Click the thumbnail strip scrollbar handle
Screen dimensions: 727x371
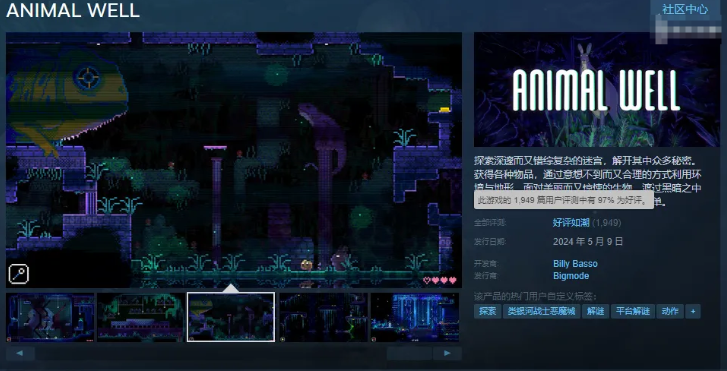tap(409, 353)
